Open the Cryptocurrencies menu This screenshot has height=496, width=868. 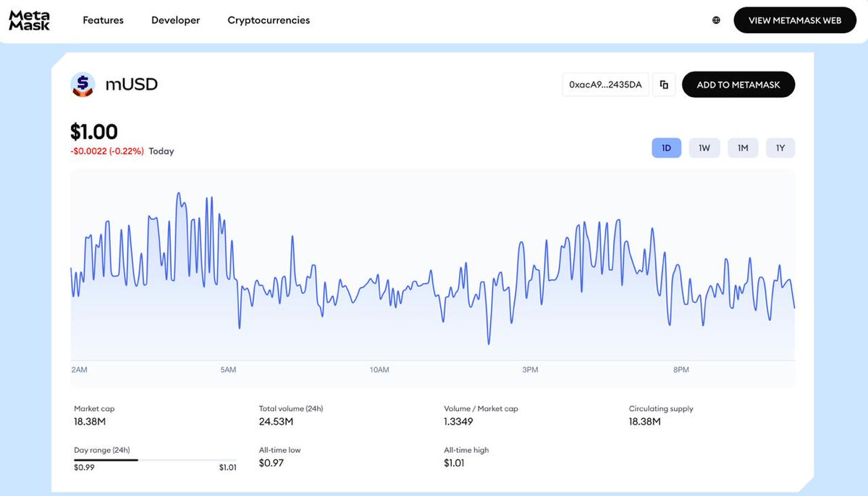[269, 20]
